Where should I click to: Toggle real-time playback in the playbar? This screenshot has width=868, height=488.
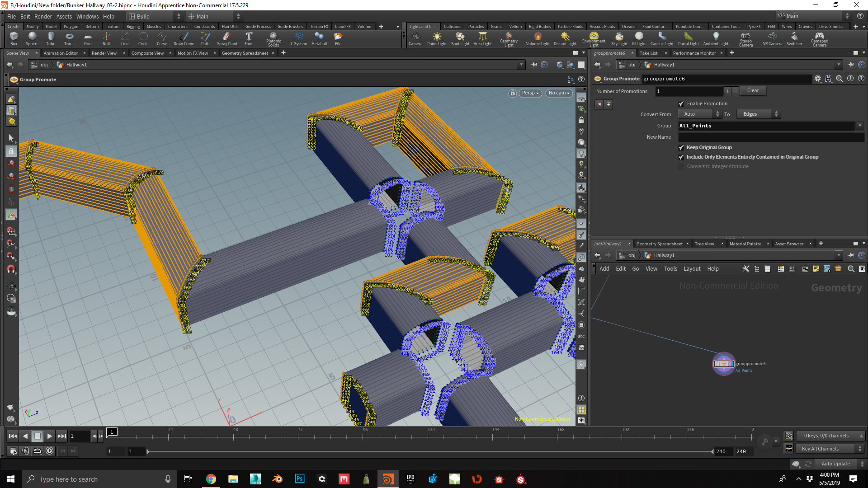coord(49,450)
